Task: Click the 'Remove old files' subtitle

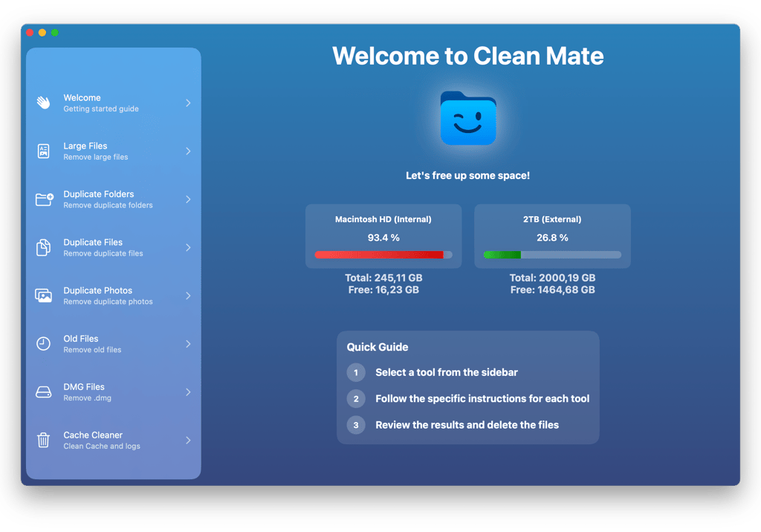Action: tap(92, 349)
